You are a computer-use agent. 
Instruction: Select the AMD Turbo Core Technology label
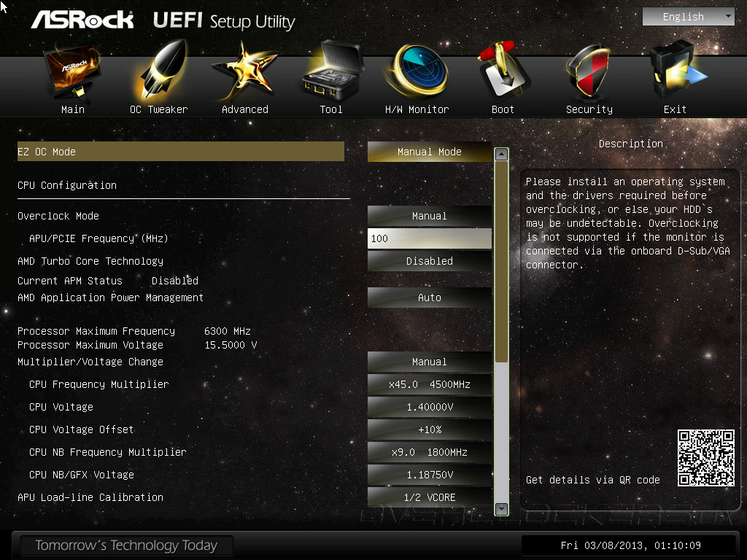click(90, 261)
